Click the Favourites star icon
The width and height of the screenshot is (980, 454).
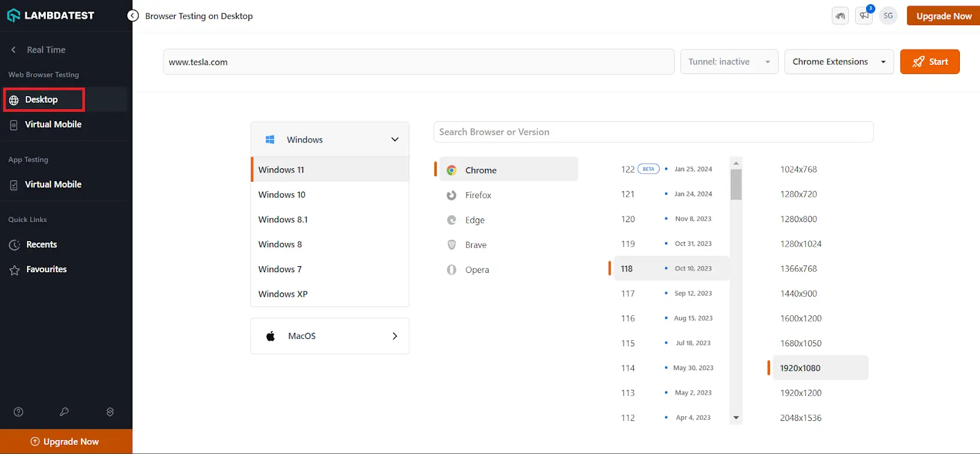coord(15,270)
